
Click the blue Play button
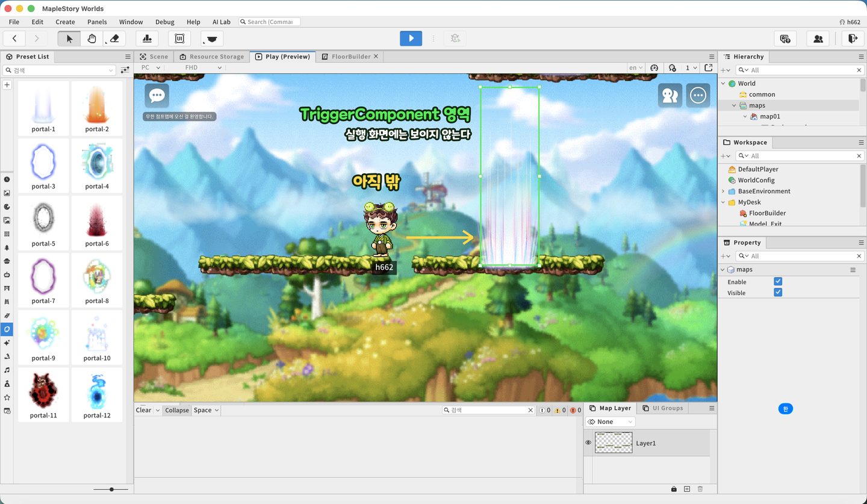point(411,38)
